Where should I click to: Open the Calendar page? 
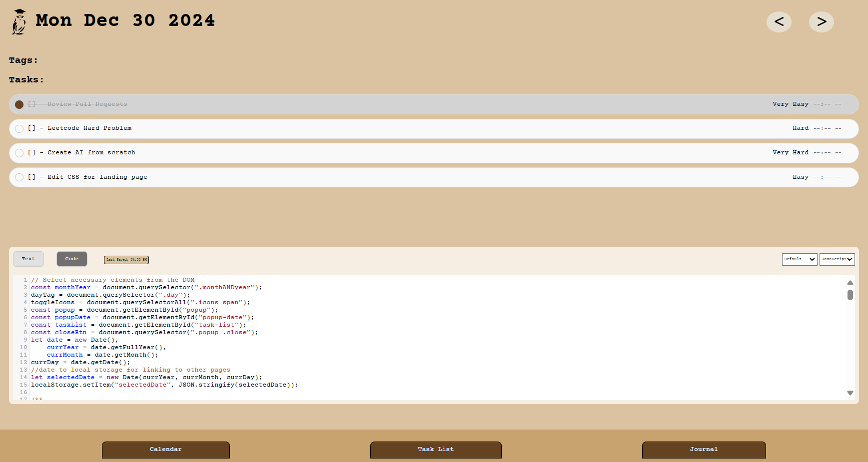(166, 450)
